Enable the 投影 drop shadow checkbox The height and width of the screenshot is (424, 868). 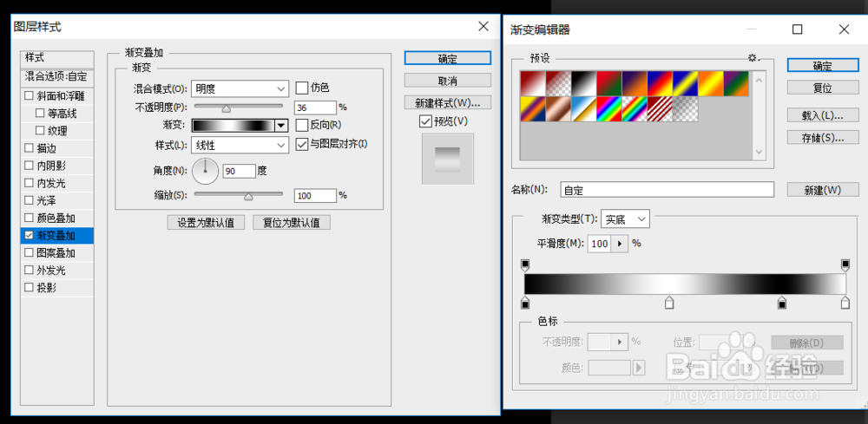tap(29, 288)
